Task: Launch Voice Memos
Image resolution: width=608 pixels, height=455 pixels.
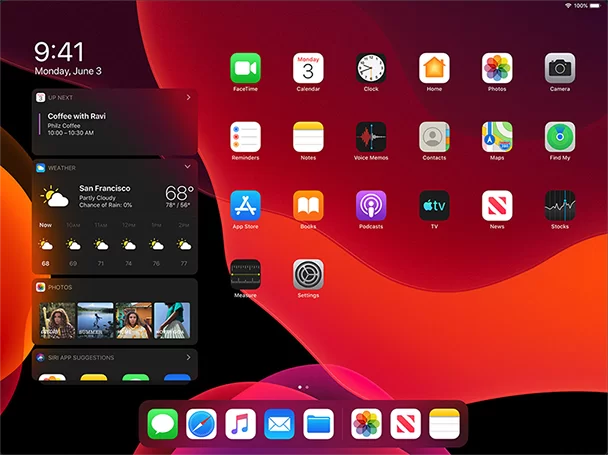Action: tap(371, 137)
